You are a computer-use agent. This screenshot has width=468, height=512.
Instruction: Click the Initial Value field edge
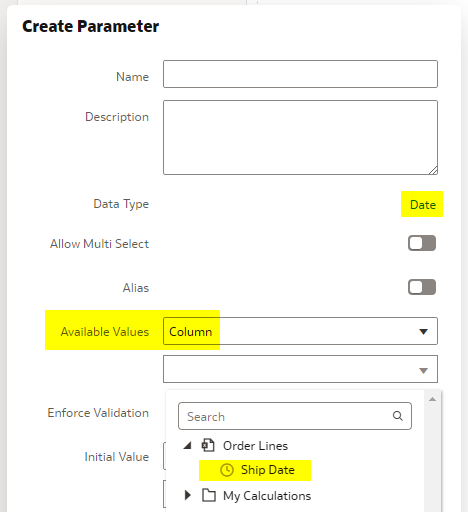coord(164,456)
